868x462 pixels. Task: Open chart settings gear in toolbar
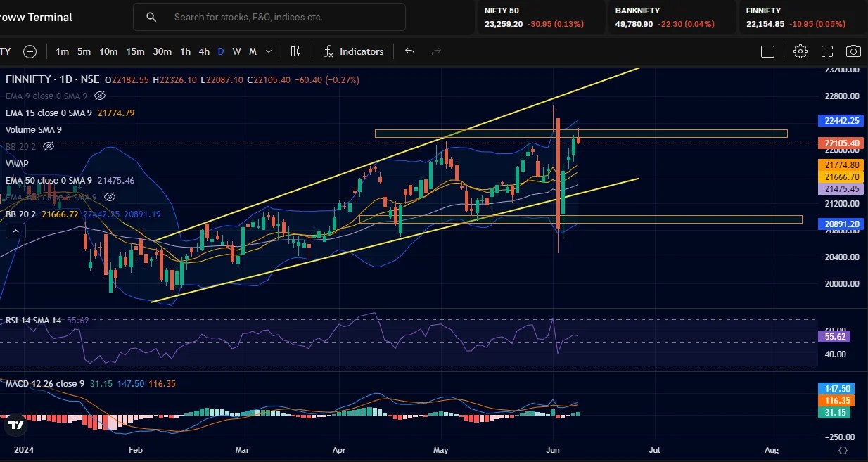800,51
